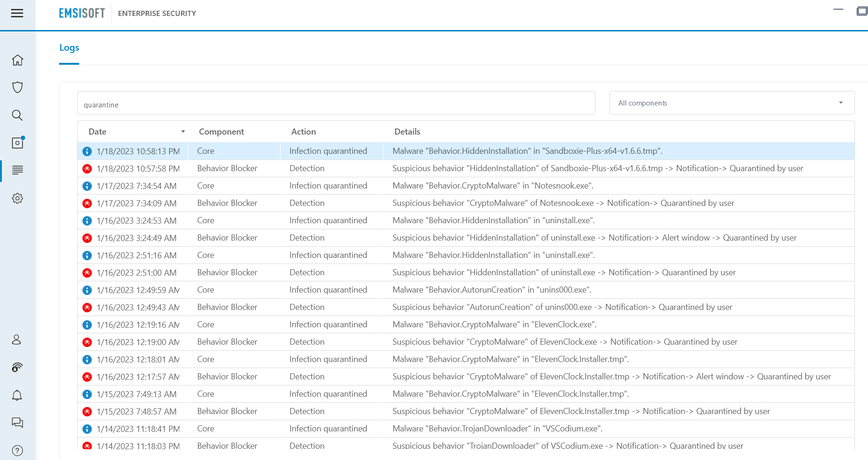Expand the All components dropdown
Viewport: 868px width, 460px height.
pyautogui.click(x=731, y=103)
